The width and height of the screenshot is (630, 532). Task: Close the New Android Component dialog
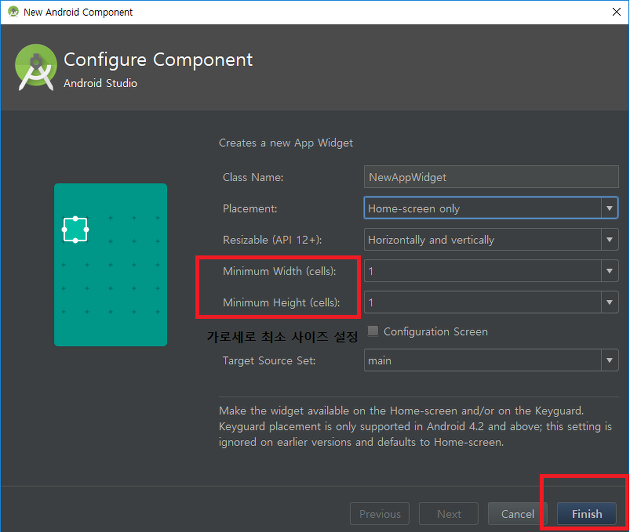616,12
